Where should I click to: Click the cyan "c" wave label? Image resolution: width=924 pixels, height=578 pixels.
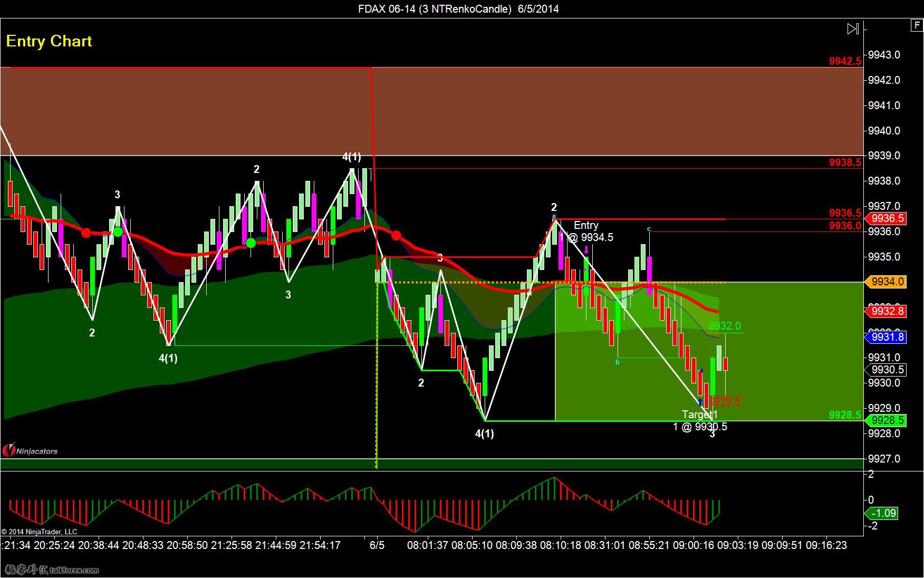[649, 228]
